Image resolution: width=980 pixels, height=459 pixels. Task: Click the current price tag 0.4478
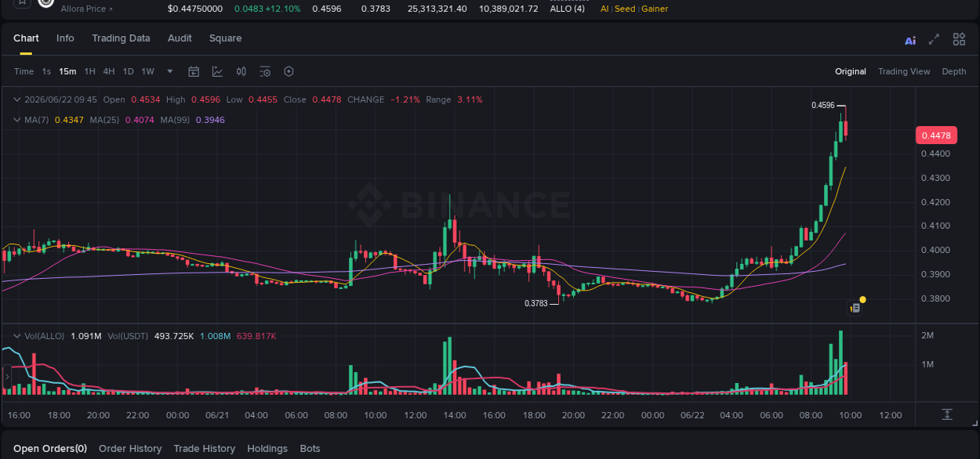click(x=936, y=136)
